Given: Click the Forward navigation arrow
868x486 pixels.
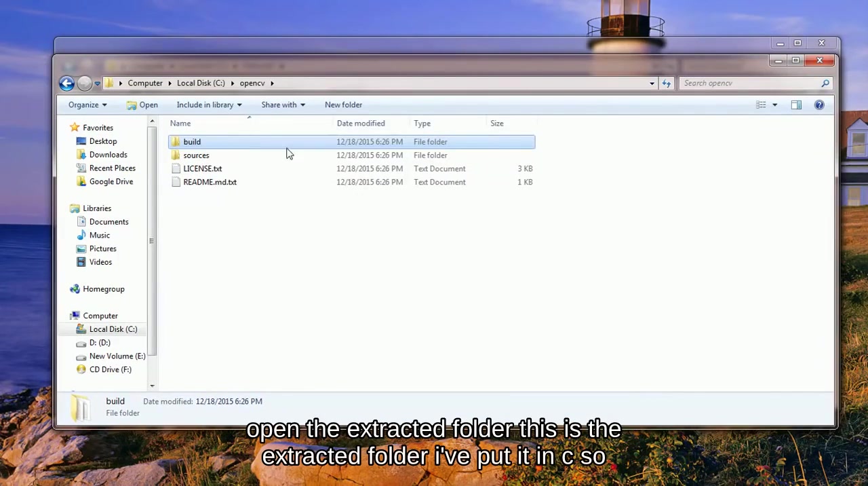Looking at the screenshot, I should (x=84, y=83).
